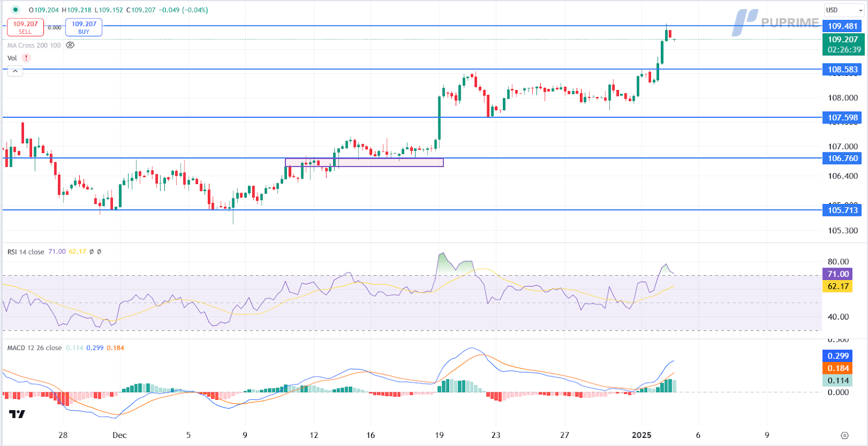868x446 pixels.
Task: Select the 107.598 price line label
Action: click(x=843, y=117)
